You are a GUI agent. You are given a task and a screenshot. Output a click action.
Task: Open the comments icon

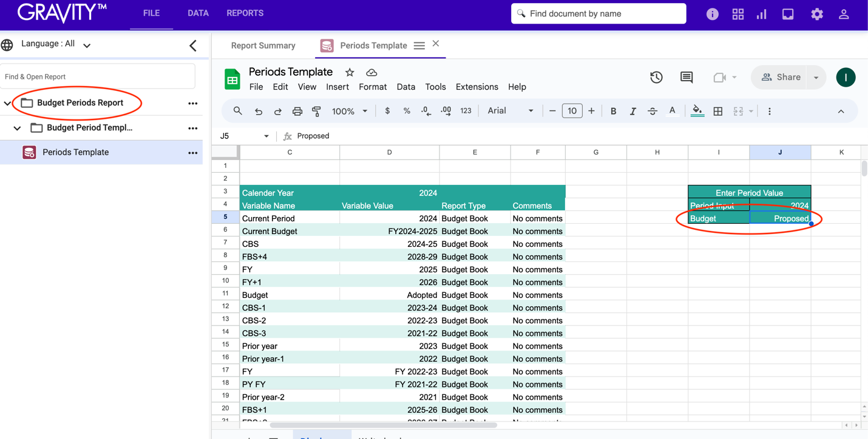point(687,77)
